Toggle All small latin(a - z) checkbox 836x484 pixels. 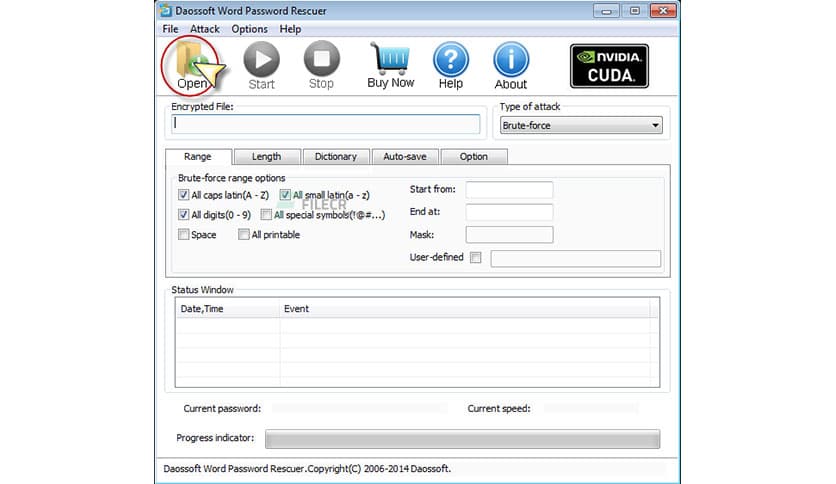point(285,195)
